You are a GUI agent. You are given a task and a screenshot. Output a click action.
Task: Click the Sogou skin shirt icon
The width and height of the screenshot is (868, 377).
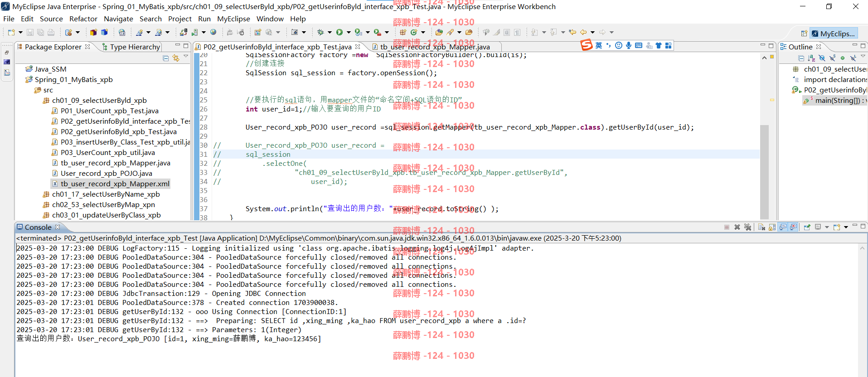click(659, 45)
